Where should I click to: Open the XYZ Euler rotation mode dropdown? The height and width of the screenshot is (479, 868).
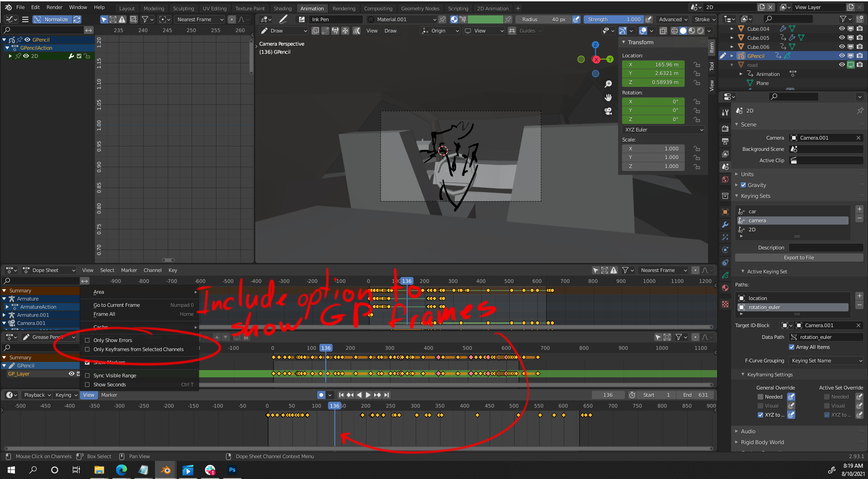[663, 130]
